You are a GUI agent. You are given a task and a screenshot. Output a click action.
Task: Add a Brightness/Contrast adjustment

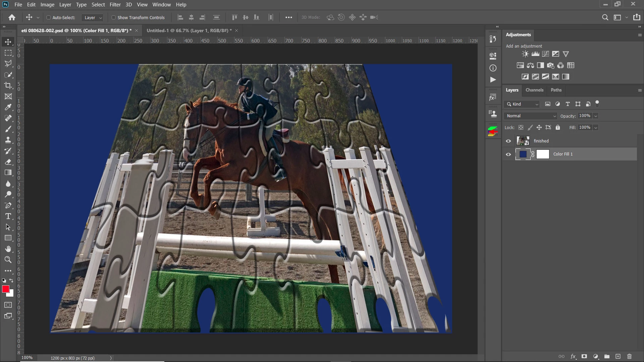pyautogui.click(x=525, y=54)
